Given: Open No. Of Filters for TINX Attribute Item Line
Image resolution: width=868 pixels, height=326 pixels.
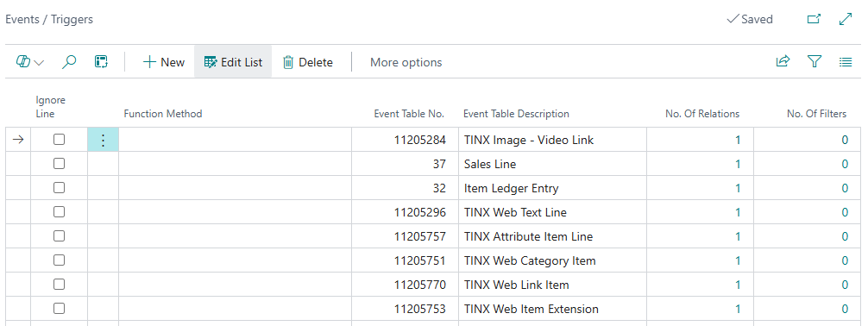Looking at the screenshot, I should click(x=845, y=237).
